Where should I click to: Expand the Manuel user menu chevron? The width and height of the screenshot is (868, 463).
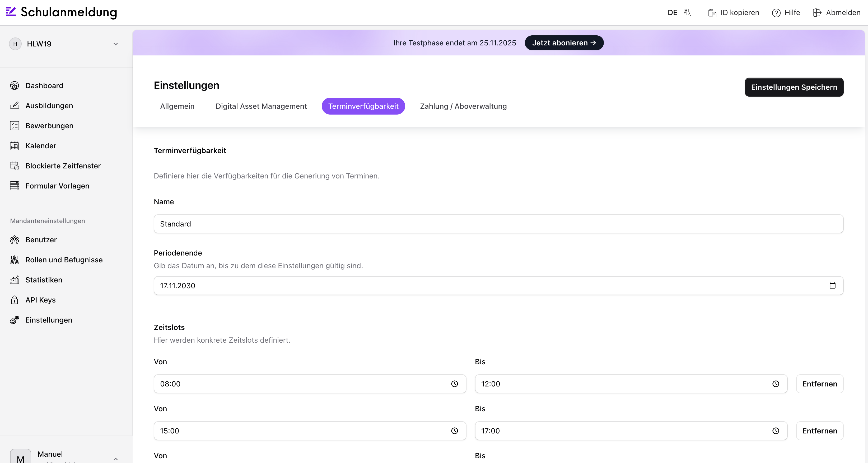click(116, 459)
